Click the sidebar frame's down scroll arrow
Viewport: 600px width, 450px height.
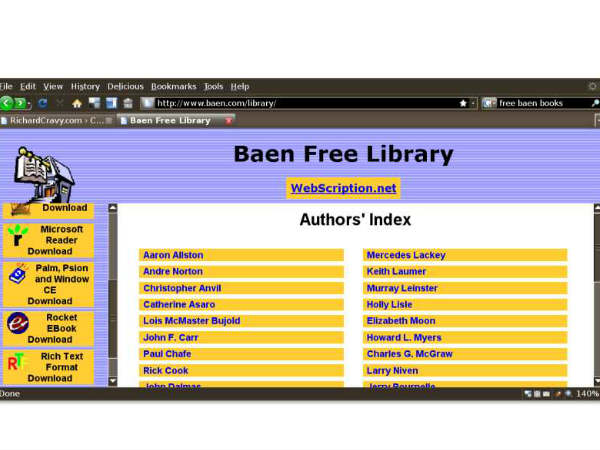[x=113, y=380]
